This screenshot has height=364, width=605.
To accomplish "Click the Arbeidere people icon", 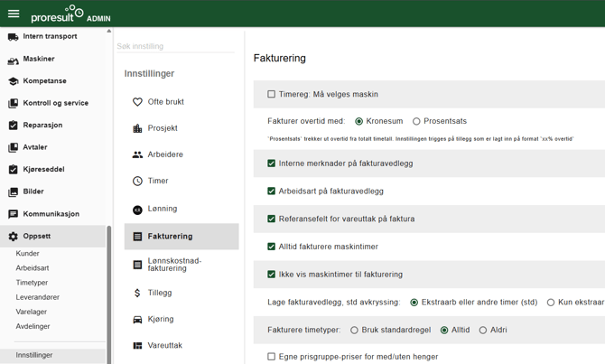I will tap(137, 154).
